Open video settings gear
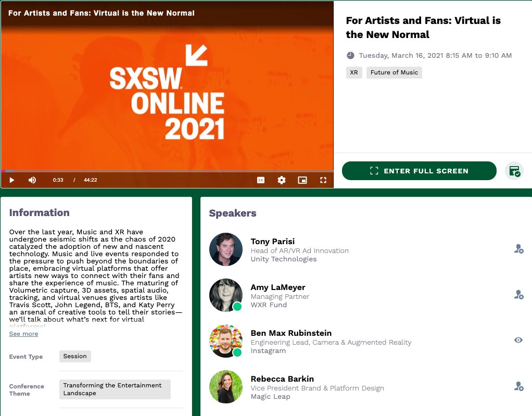This screenshot has width=532, height=416. tap(282, 180)
